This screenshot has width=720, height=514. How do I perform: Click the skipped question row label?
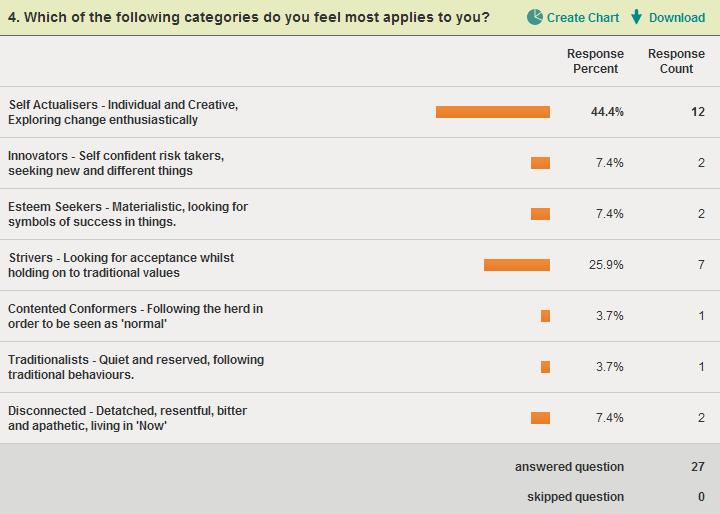coord(575,497)
